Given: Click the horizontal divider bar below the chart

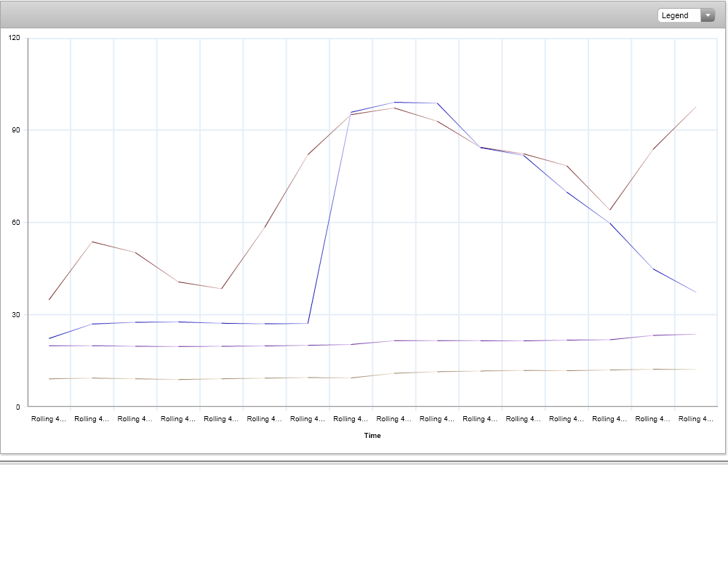Looking at the screenshot, I should (x=364, y=462).
